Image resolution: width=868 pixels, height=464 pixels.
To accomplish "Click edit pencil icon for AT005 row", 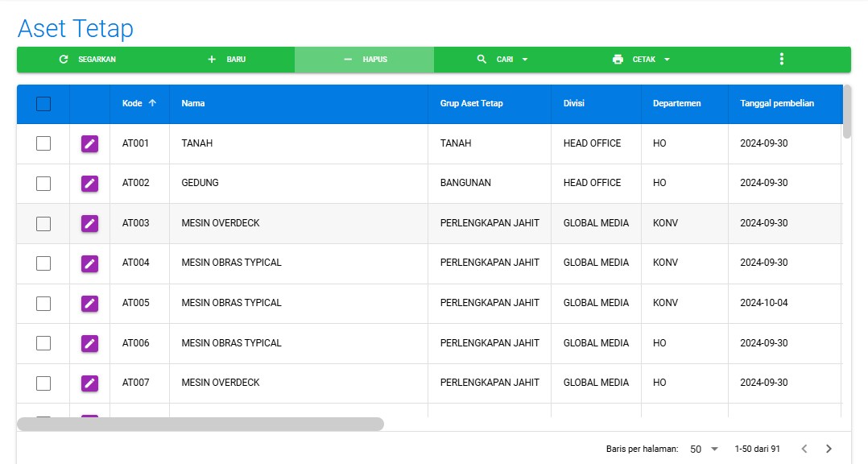I will click(89, 303).
